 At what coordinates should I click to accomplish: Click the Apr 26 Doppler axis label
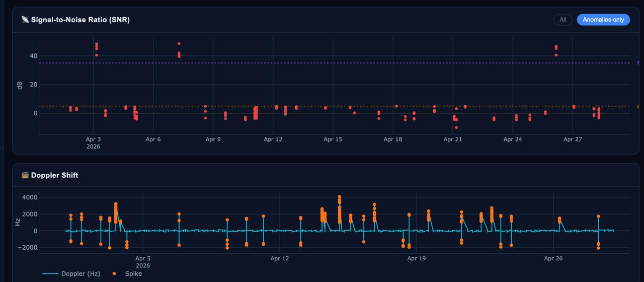(553, 258)
